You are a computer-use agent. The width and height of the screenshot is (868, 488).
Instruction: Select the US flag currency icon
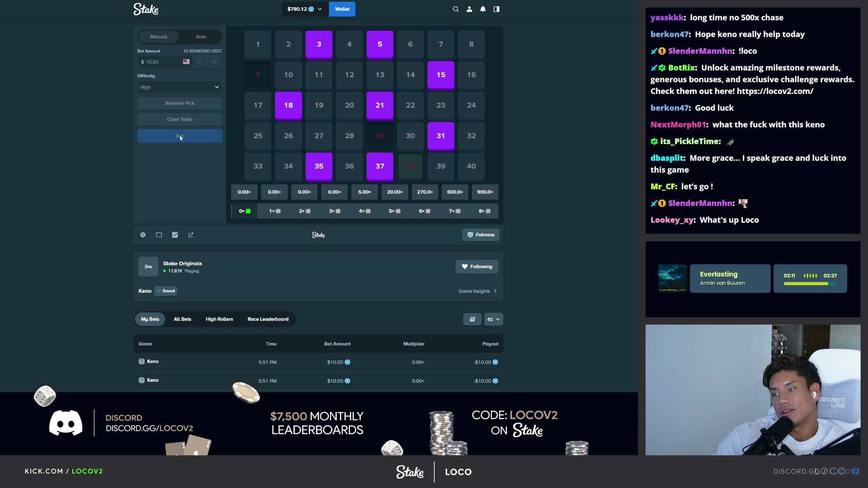tap(186, 62)
